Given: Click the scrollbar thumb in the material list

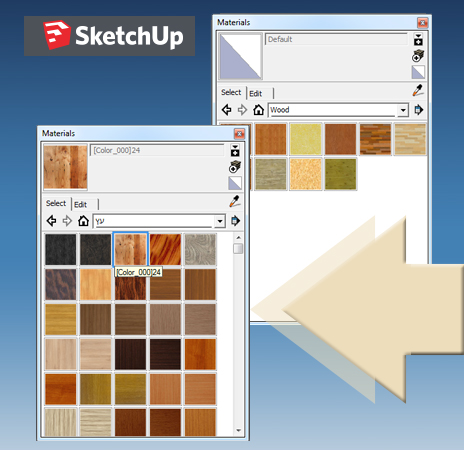Looking at the screenshot, I should [x=238, y=248].
